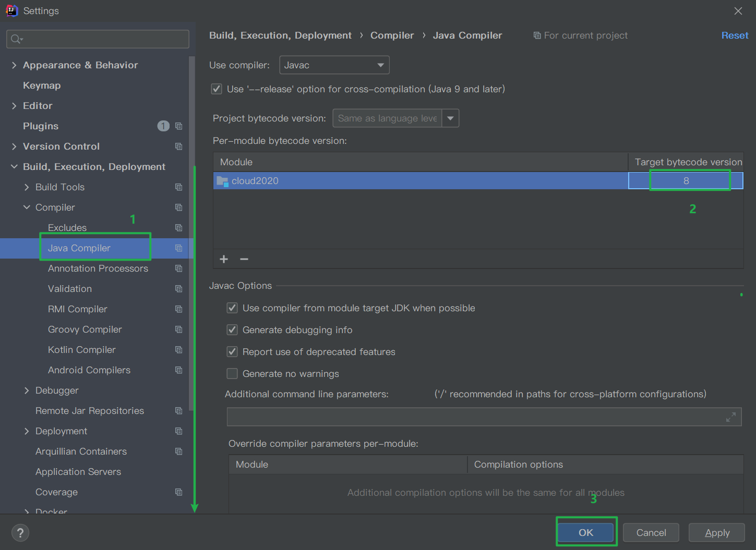Click the project-level icon beside Deployment

(x=179, y=431)
